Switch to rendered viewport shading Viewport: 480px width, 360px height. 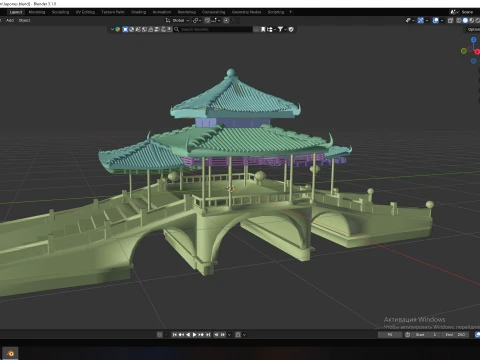pos(478,20)
